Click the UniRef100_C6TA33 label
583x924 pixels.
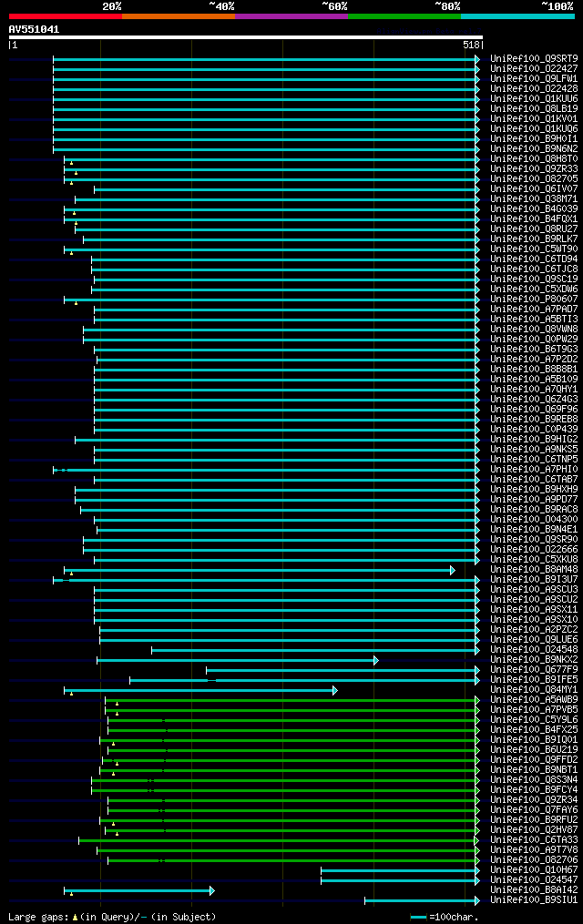pyautogui.click(x=534, y=840)
